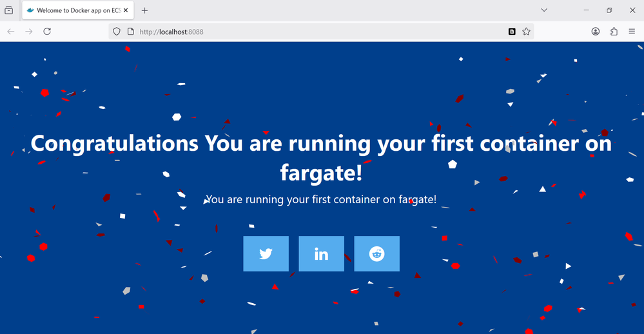Open the Firefox application hamburger menu
This screenshot has width=644, height=334.
click(632, 31)
